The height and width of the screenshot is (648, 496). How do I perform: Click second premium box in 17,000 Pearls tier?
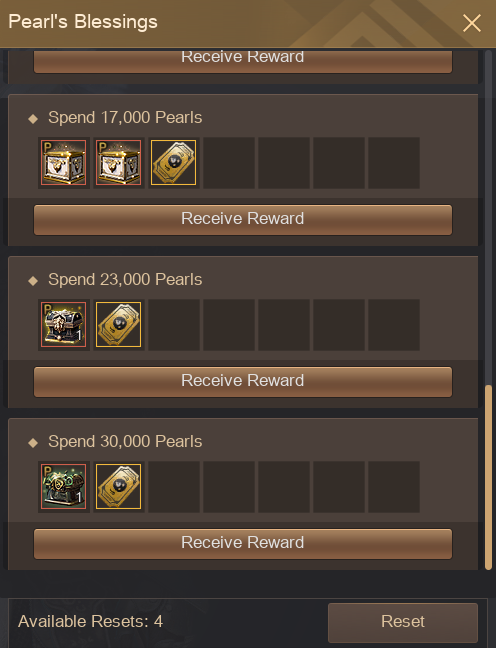(x=119, y=162)
